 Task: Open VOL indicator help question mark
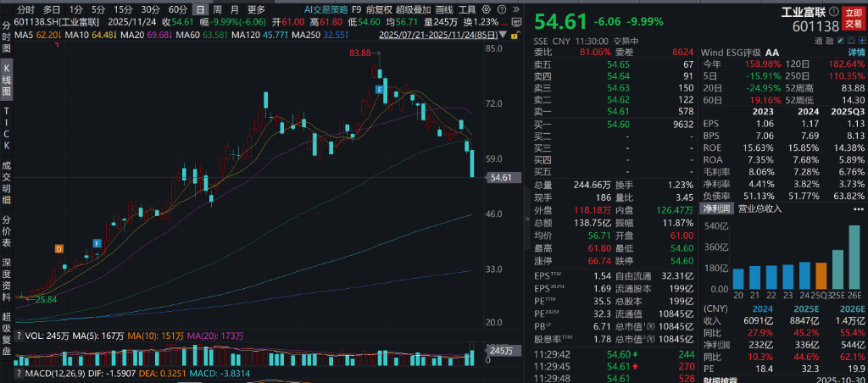(19, 336)
